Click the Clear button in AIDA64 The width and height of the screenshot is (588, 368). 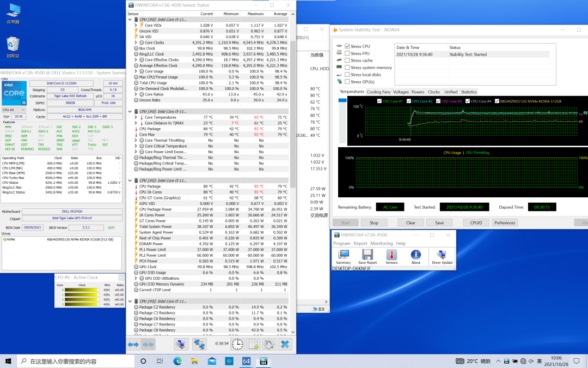411,222
